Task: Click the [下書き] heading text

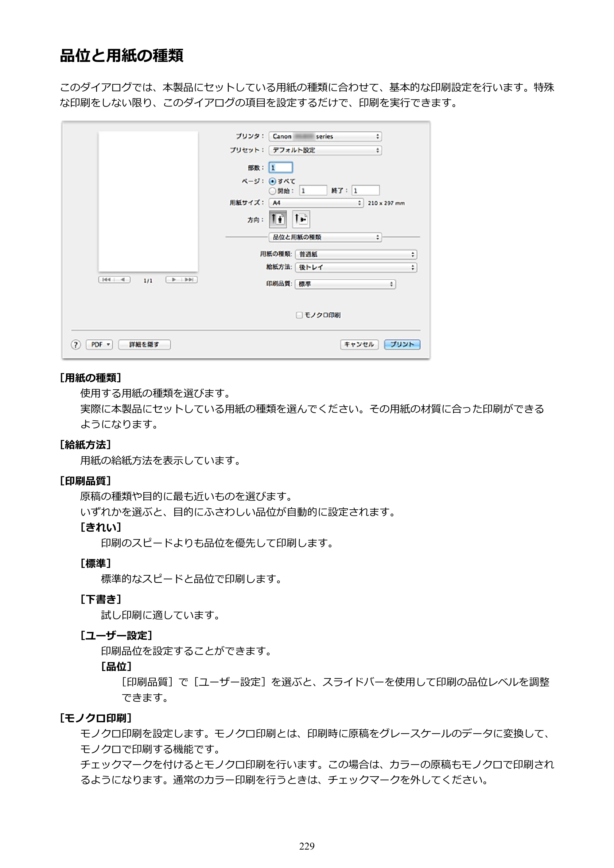Action: [101, 600]
